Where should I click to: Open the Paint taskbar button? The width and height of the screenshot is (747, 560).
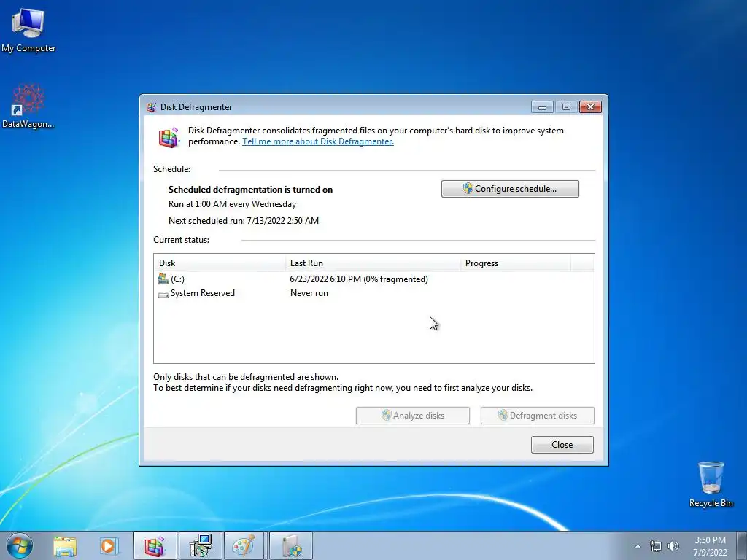click(x=244, y=545)
